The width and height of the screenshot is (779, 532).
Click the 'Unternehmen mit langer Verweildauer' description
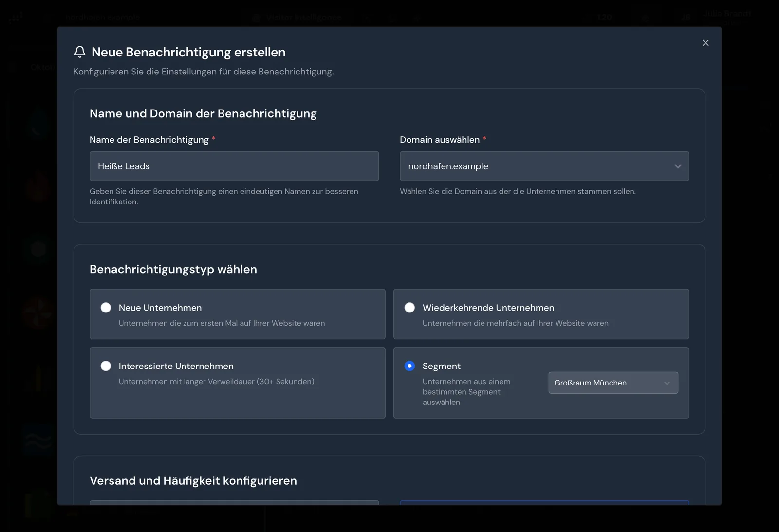coord(217,381)
